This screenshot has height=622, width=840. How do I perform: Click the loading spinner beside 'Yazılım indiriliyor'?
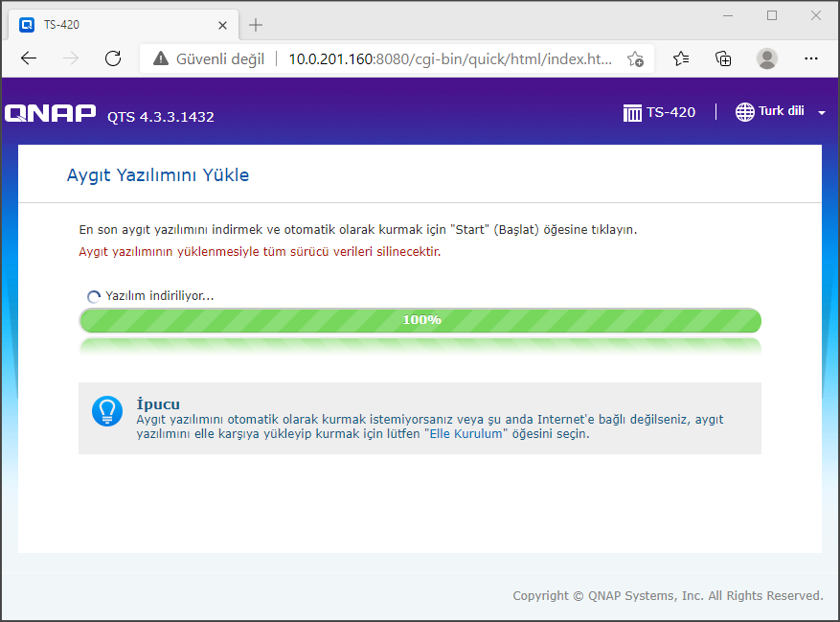94,296
